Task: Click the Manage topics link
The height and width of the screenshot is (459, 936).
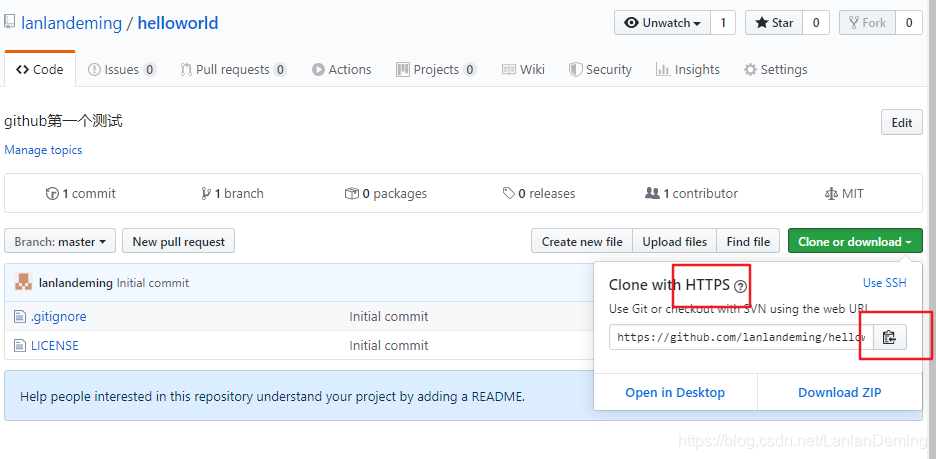Action: tap(43, 150)
